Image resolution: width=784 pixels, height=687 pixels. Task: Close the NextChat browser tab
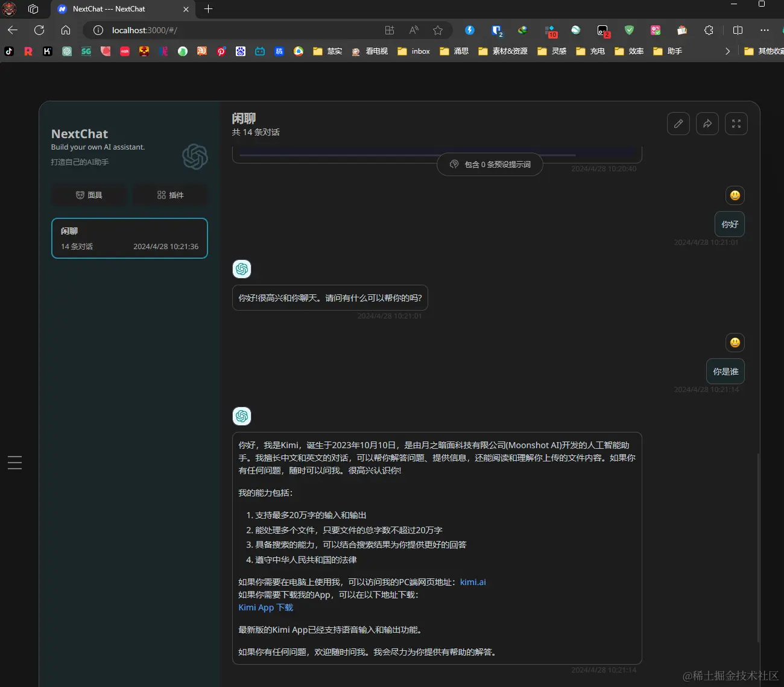click(x=186, y=9)
